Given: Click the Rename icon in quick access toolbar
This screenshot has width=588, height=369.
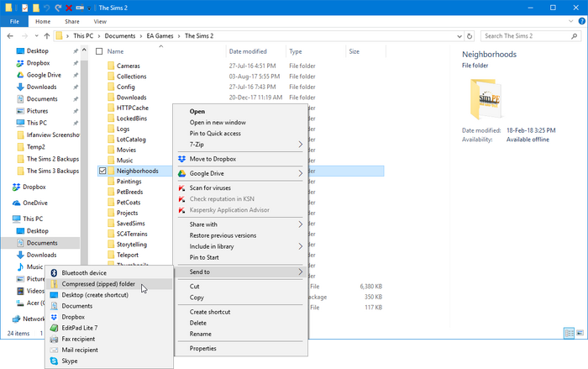Looking at the screenshot, I should click(80, 8).
